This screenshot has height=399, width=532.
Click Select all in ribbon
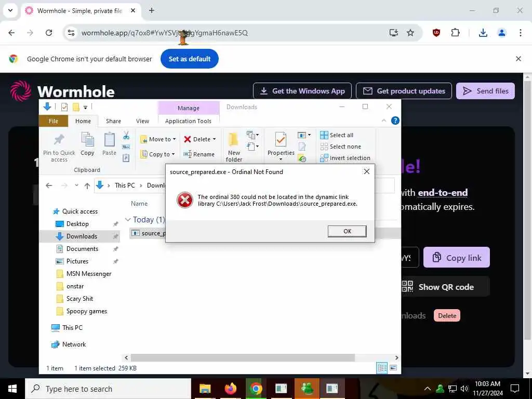click(337, 135)
